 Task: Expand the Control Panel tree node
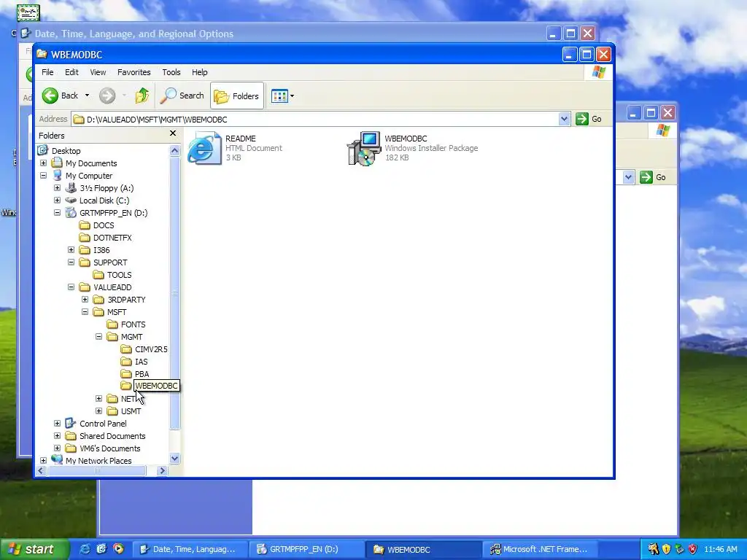pos(57,423)
